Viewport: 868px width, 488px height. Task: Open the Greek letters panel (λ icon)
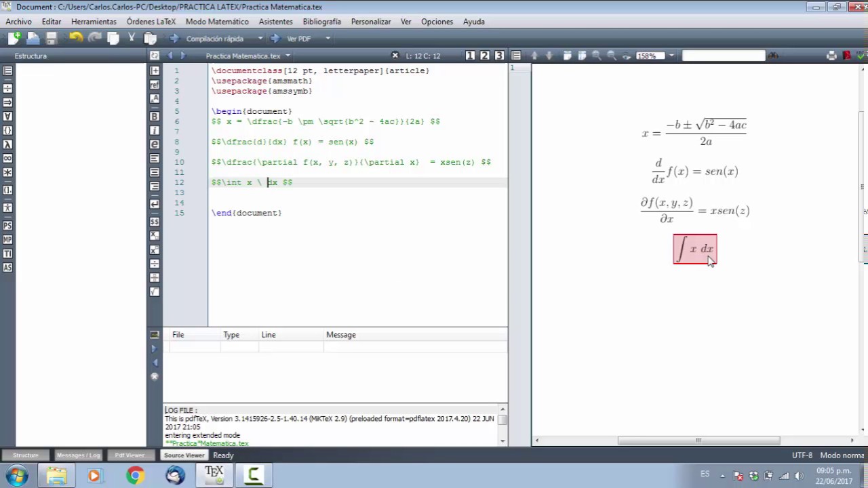coord(7,144)
